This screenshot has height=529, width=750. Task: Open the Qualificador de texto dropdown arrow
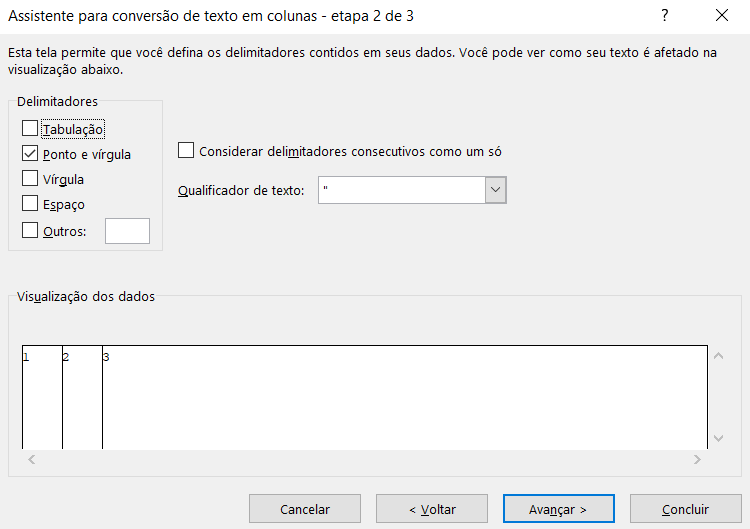point(496,190)
